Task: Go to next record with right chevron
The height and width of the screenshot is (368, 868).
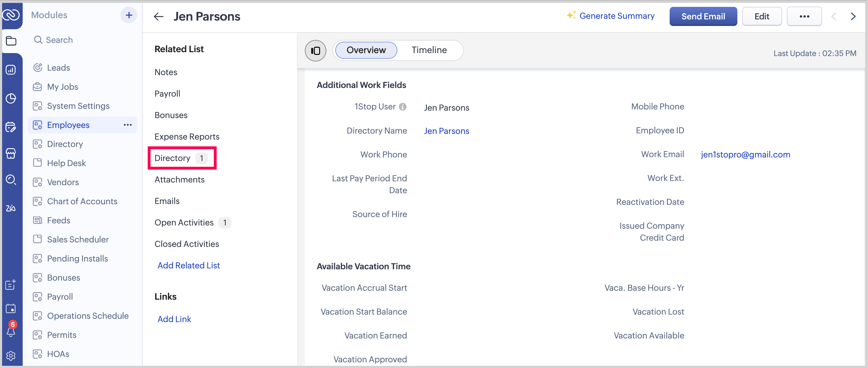Action: click(x=853, y=16)
